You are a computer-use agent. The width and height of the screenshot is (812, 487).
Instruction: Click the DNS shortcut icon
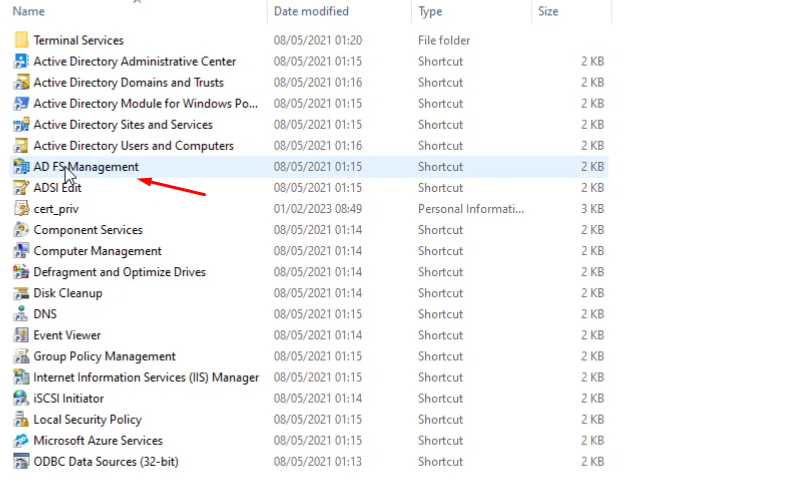(x=21, y=314)
